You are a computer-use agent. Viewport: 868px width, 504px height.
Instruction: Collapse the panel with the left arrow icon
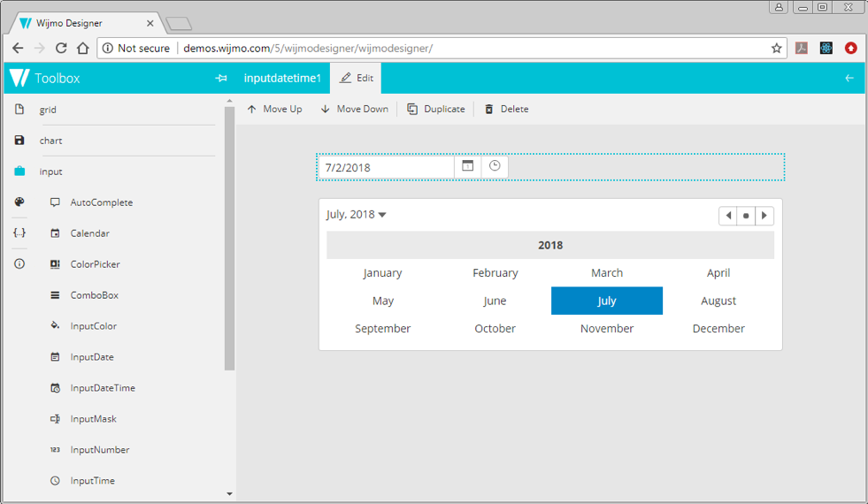click(x=849, y=78)
